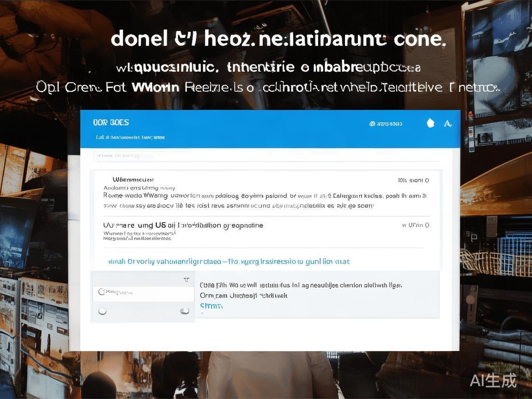Open the second entry beginning with 'UU'
The image size is (532, 399).
pos(183,225)
